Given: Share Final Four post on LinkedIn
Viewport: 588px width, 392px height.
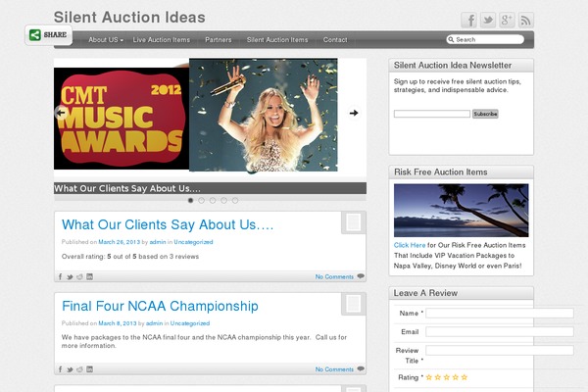Looking at the screenshot, I should pos(89,369).
